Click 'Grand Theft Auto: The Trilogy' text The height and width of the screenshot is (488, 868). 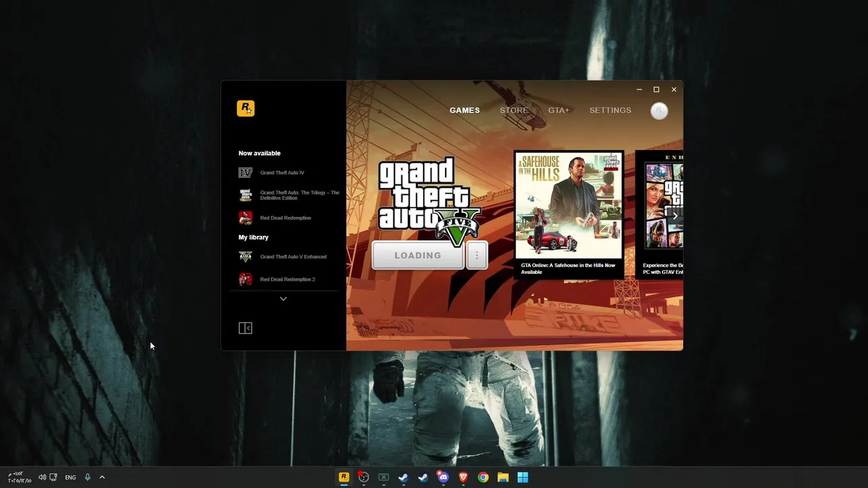click(x=300, y=195)
